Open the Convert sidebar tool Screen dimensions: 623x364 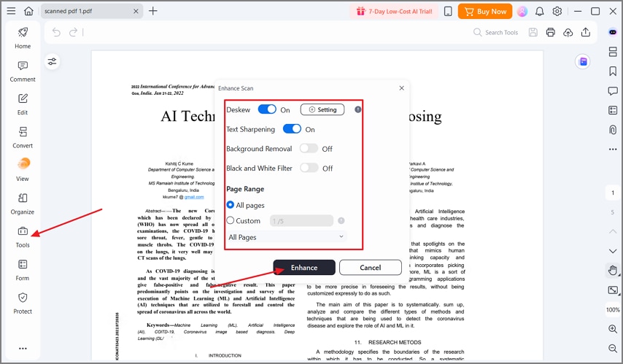(23, 137)
